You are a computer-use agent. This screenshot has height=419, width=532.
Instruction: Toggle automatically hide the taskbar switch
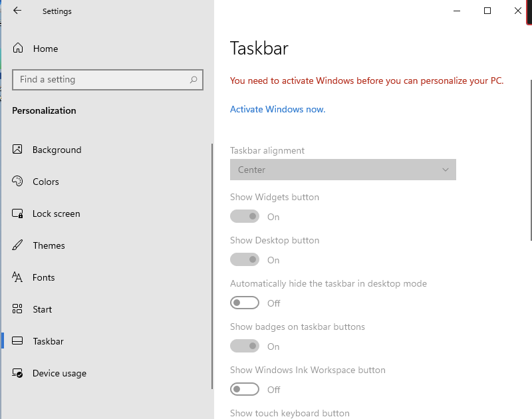pyautogui.click(x=244, y=303)
